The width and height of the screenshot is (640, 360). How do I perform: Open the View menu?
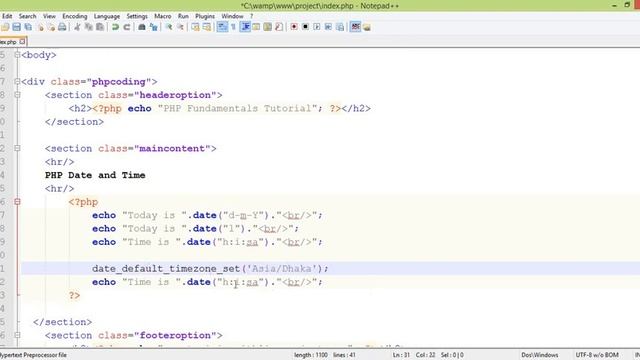tap(49, 16)
